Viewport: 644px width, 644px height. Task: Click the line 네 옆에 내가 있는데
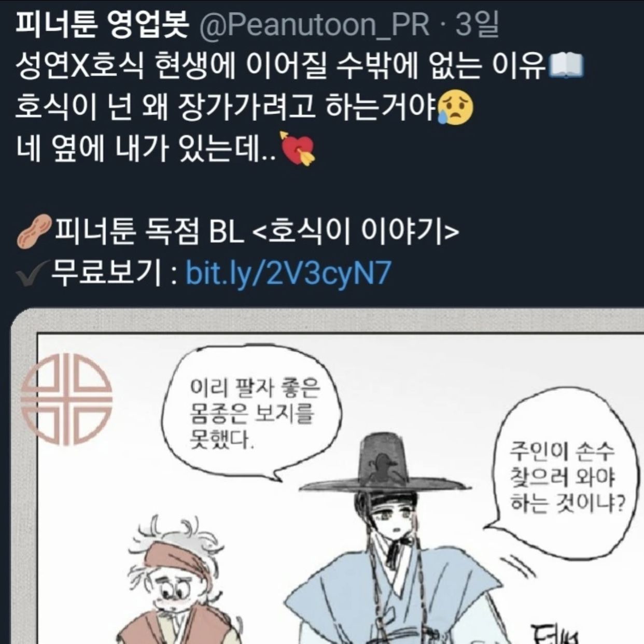(147, 149)
